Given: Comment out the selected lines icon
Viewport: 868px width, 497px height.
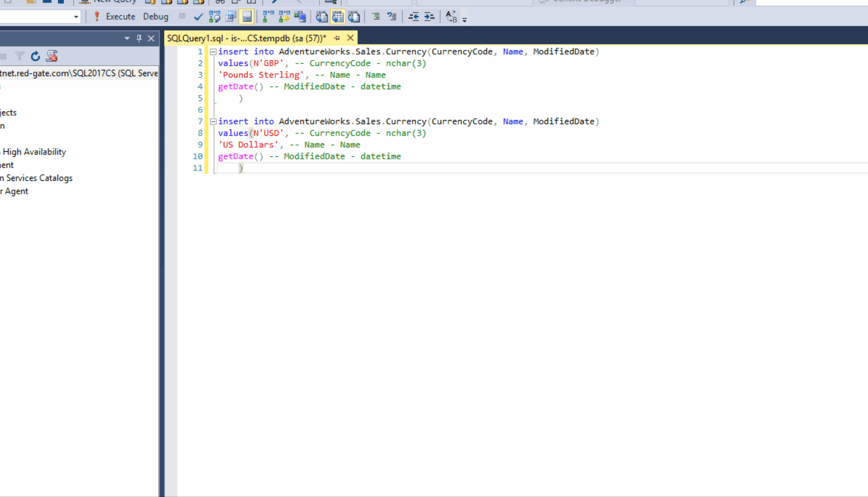Looking at the screenshot, I should pos(376,17).
